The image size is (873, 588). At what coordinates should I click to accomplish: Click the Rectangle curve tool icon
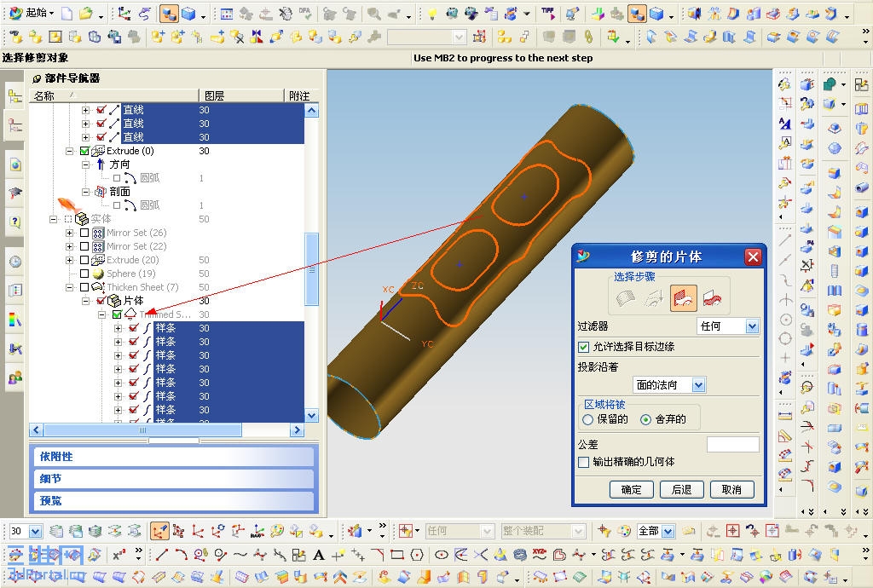point(397,555)
